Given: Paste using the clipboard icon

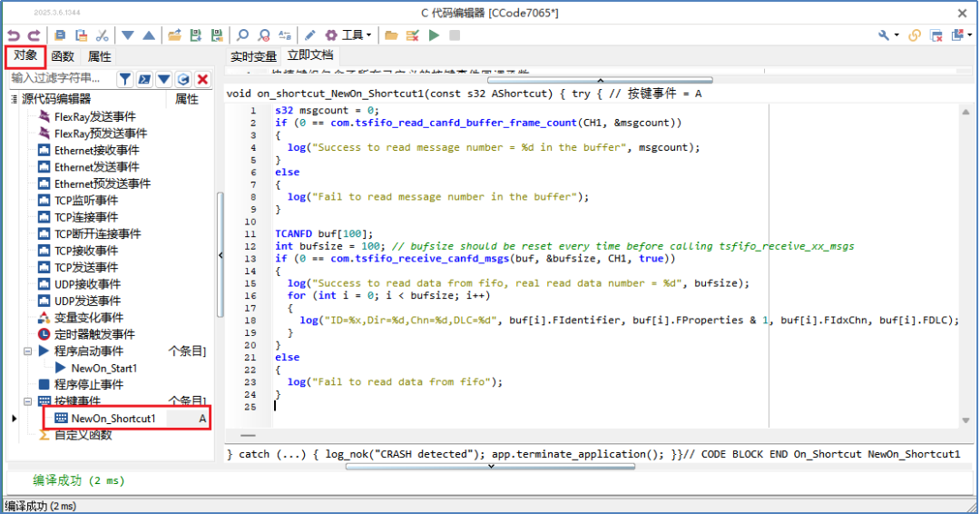Looking at the screenshot, I should (x=82, y=35).
